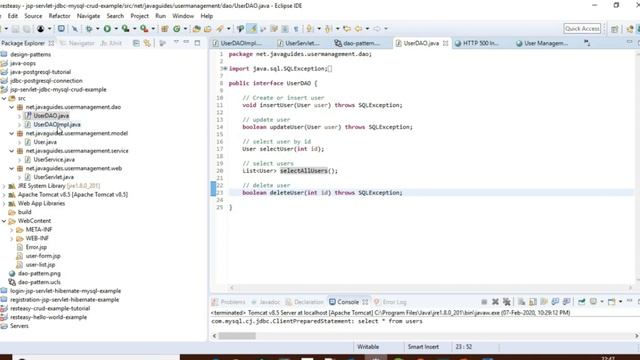The height and width of the screenshot is (360, 640).
Task: Click Remove Launch X icon in Console
Action: pyautogui.click(x=495, y=302)
